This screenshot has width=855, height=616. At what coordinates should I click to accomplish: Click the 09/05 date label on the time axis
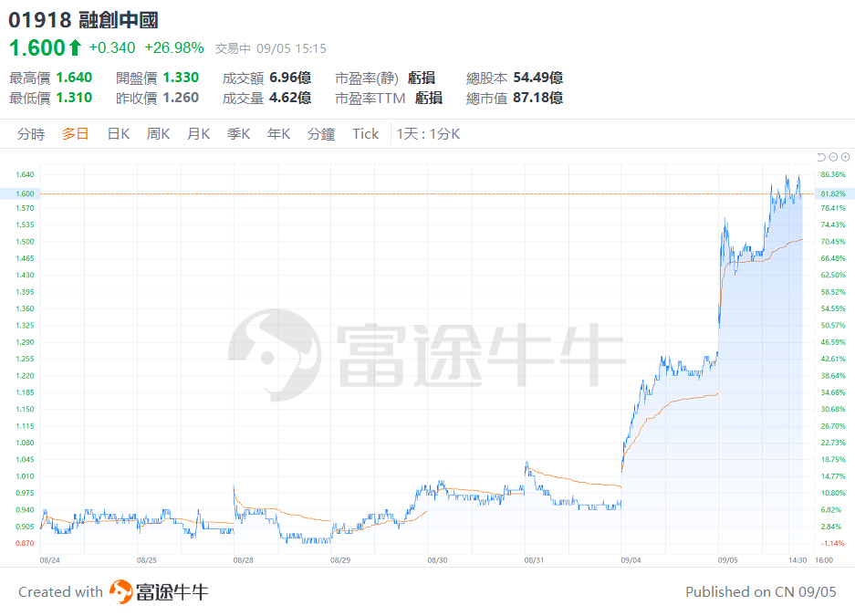click(728, 560)
